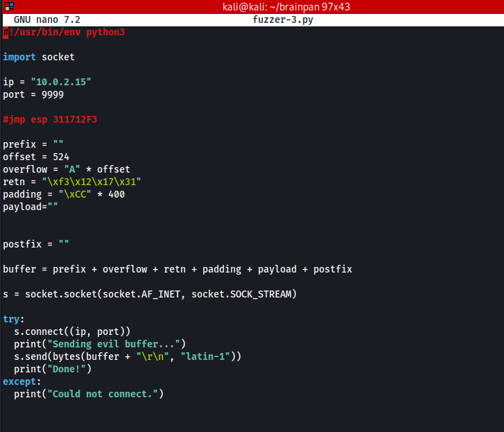The width and height of the screenshot is (504, 432).
Task: Click the socket.socket(socket.AF_INET, socket.SOCK_STREAM) line
Action: [x=150, y=294]
